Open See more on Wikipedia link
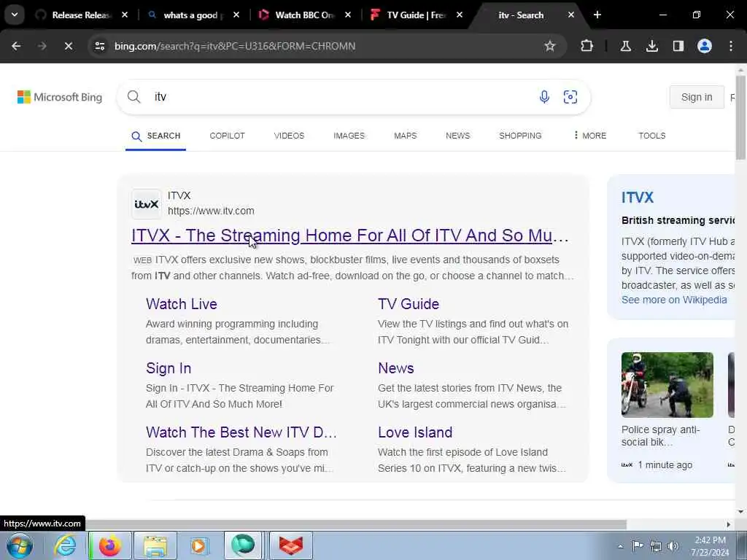The height and width of the screenshot is (560, 747). coord(674,300)
